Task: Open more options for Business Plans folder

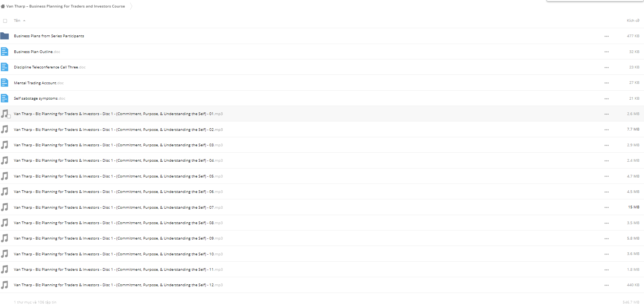Action: [x=606, y=36]
